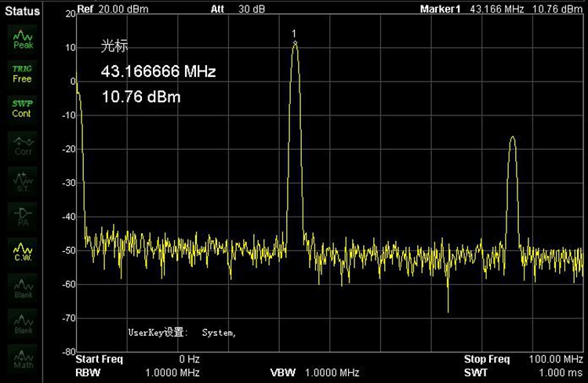Click the Marker1 readout in the header
This screenshot has height=383, width=588.
pyautogui.click(x=502, y=9)
